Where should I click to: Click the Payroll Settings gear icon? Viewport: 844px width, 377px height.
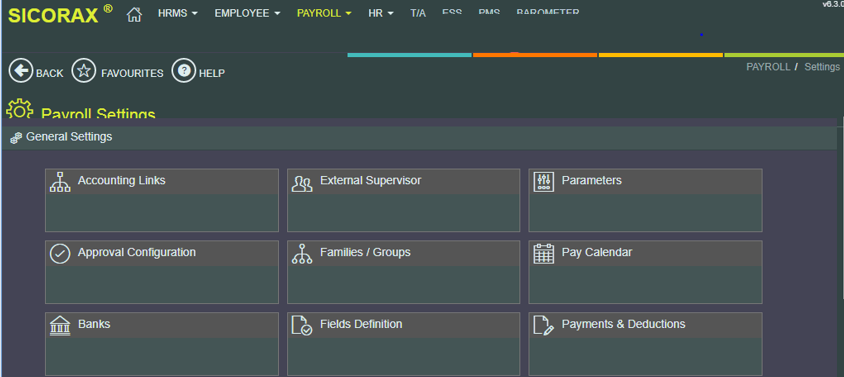(19, 108)
